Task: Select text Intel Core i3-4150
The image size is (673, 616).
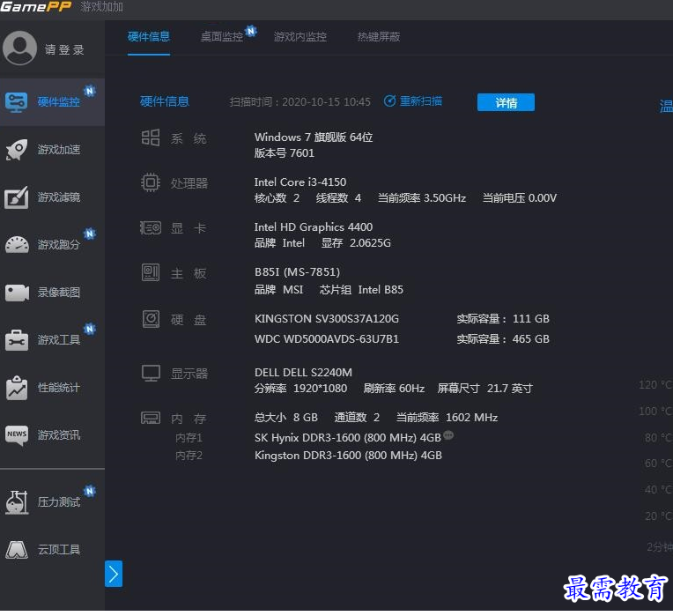Action: pos(300,182)
